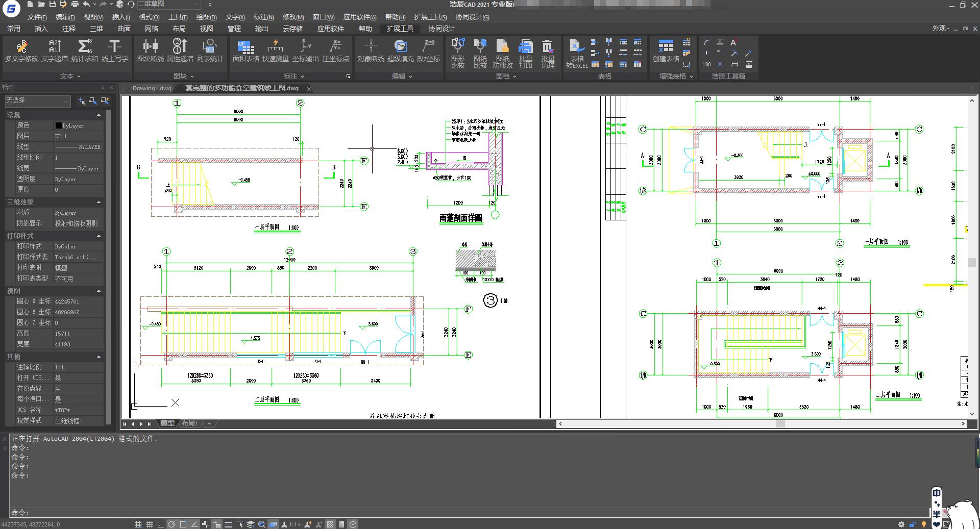Expand the 标注 ribbon panel
This screenshot has width=980, height=529.
pos(293,76)
